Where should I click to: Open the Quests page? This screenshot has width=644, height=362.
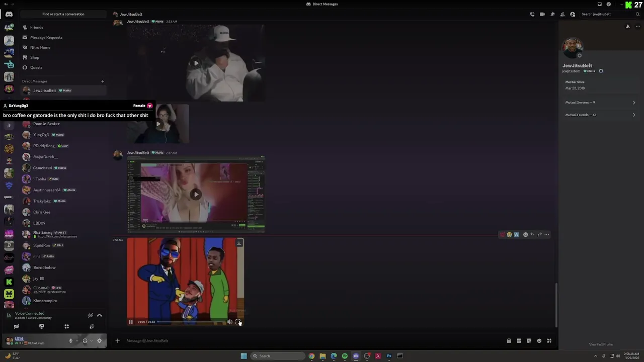[63, 67]
